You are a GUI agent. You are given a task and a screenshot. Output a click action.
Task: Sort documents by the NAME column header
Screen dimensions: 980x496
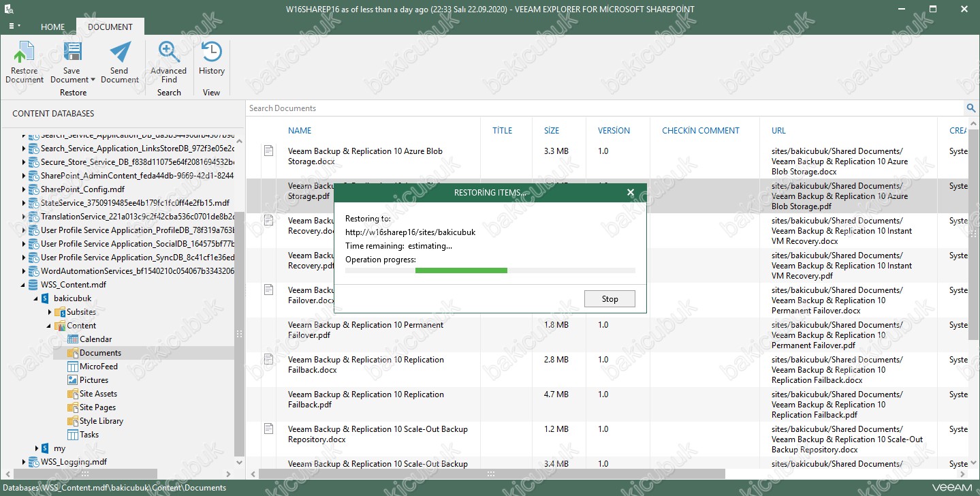(x=300, y=131)
